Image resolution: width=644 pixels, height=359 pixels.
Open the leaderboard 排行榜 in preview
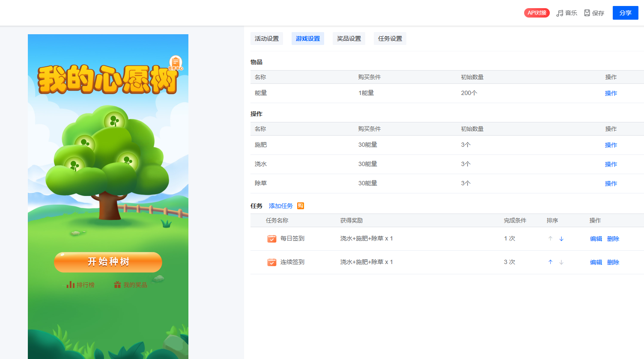click(x=80, y=285)
